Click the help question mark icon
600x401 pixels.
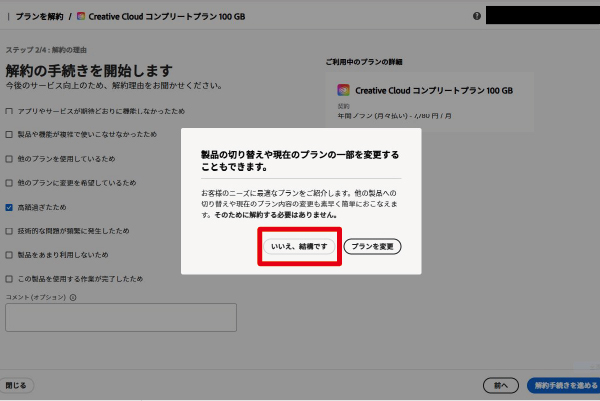477,16
